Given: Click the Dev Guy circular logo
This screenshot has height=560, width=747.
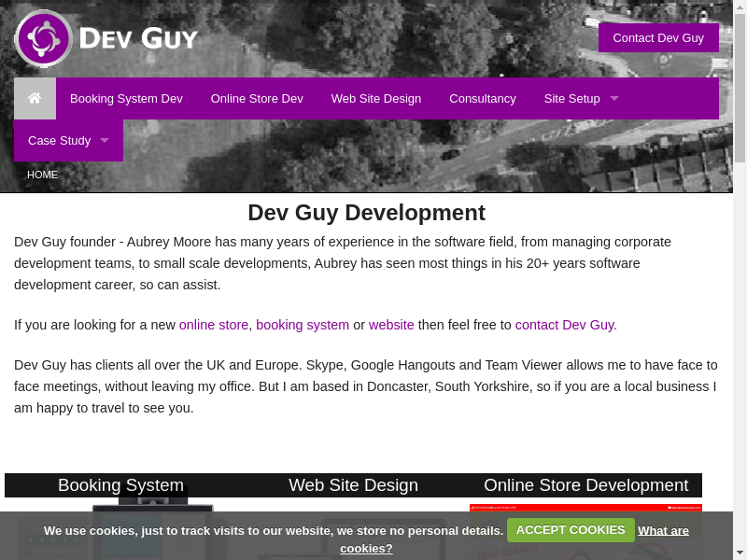Looking at the screenshot, I should [43, 38].
